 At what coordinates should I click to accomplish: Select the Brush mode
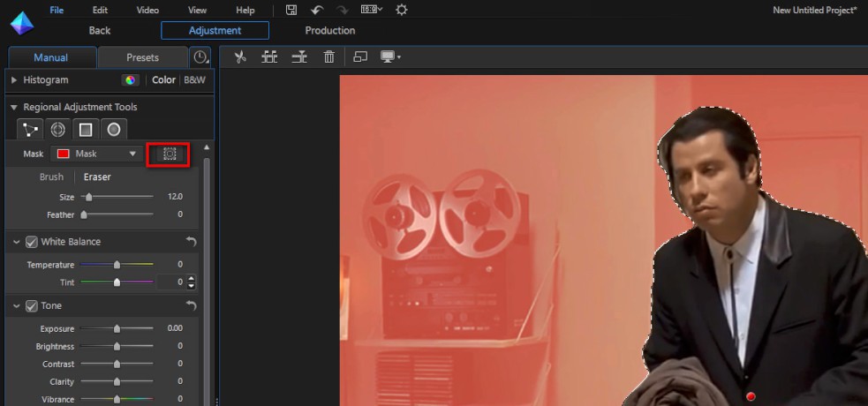click(51, 177)
